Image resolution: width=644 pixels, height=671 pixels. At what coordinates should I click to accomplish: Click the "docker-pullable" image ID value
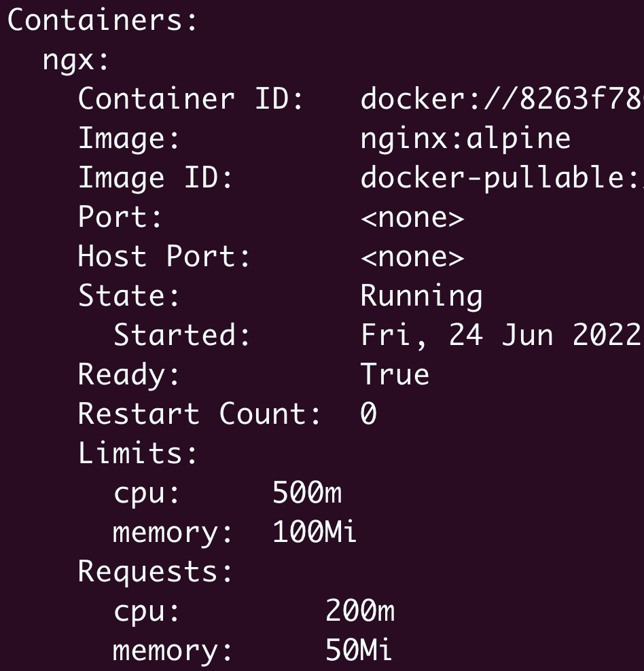501,178
